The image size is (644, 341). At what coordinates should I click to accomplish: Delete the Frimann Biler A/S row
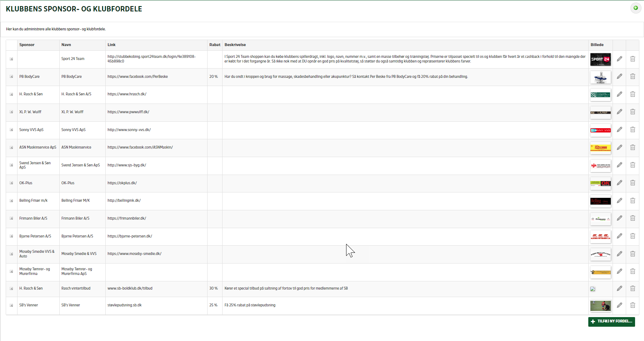pyautogui.click(x=633, y=218)
